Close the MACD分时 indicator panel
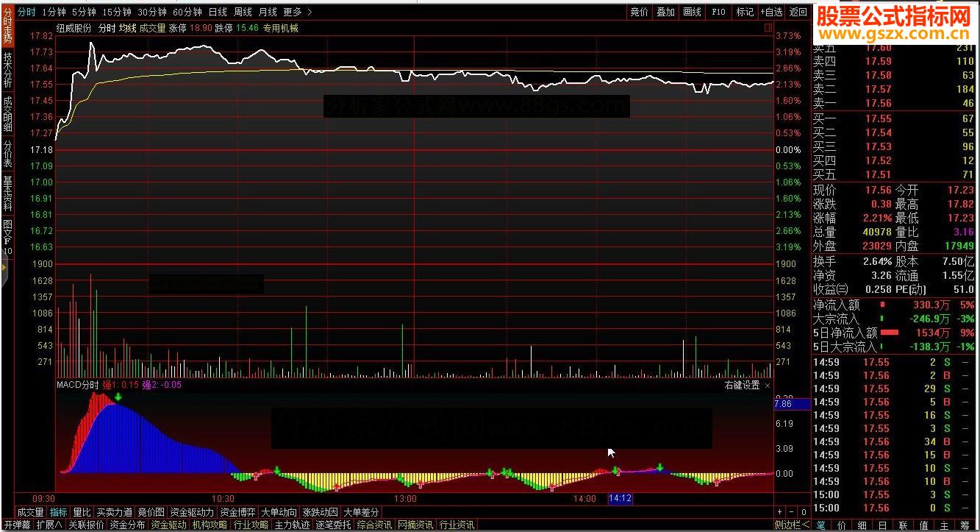 point(768,385)
